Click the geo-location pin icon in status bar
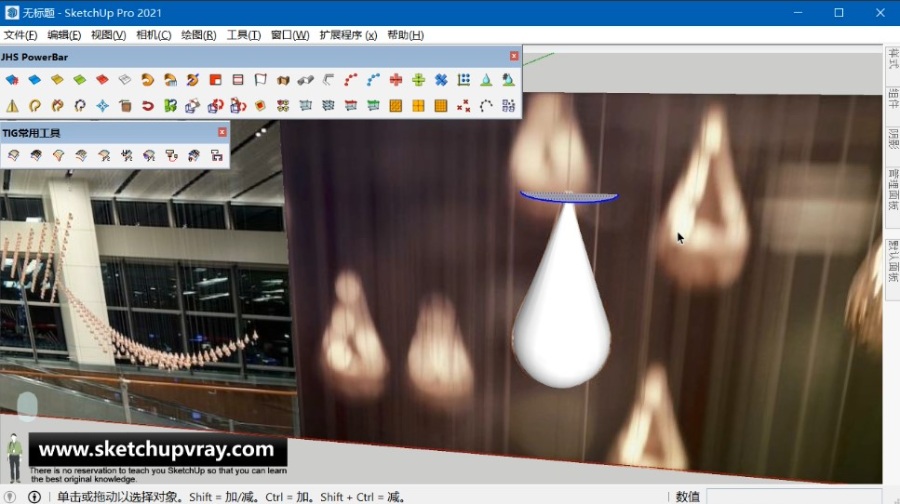 click(x=10, y=497)
